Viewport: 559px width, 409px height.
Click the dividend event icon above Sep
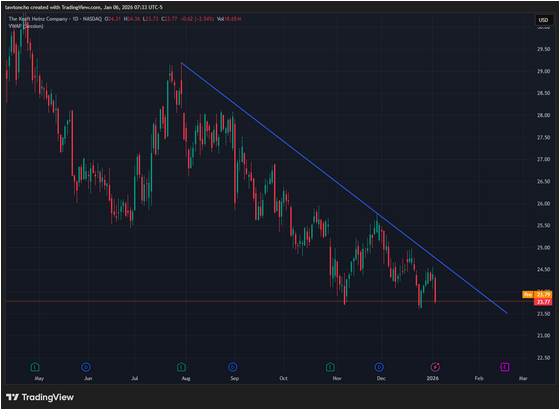coord(232,367)
